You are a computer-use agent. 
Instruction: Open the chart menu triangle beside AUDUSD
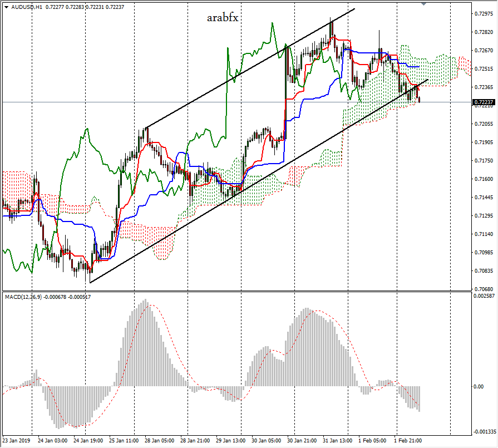click(x=6, y=7)
